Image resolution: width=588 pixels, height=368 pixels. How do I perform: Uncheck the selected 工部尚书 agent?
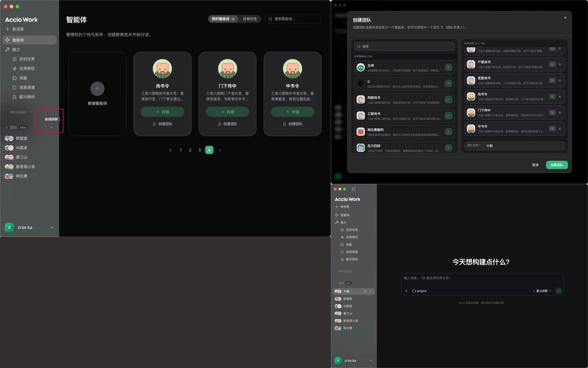pyautogui.click(x=448, y=116)
